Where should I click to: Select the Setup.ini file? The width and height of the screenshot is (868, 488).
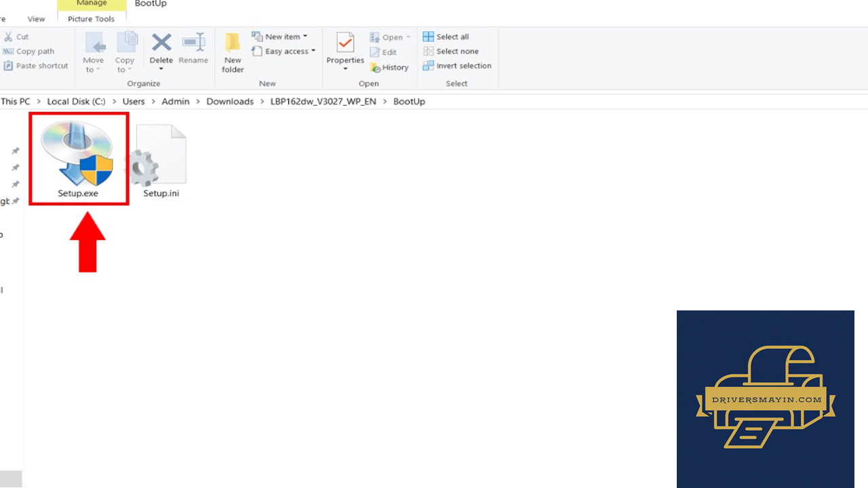tap(161, 161)
